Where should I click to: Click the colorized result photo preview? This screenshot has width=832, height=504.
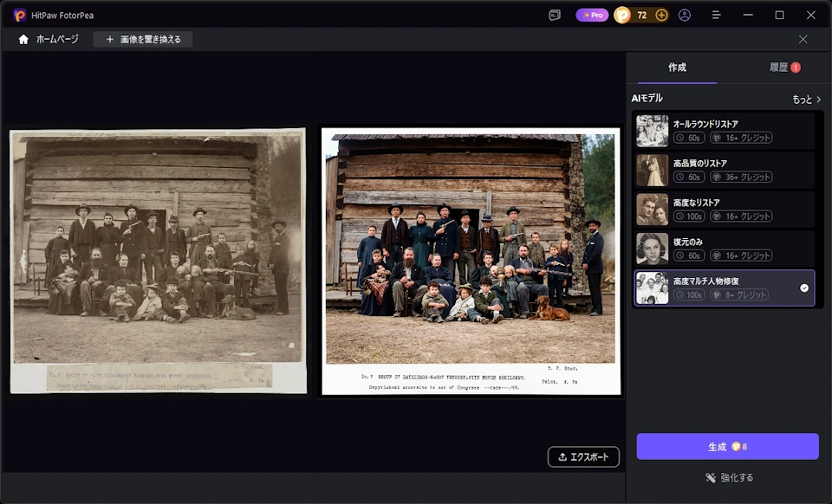click(471, 261)
